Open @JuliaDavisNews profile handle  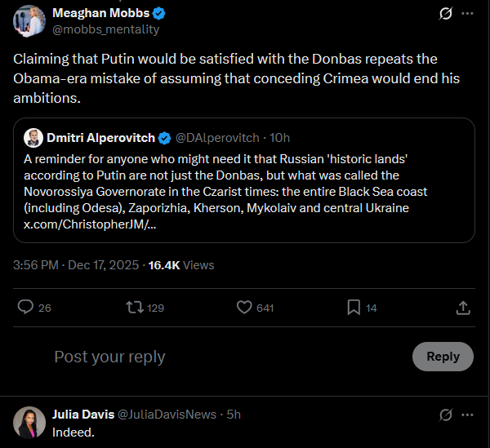click(x=167, y=414)
